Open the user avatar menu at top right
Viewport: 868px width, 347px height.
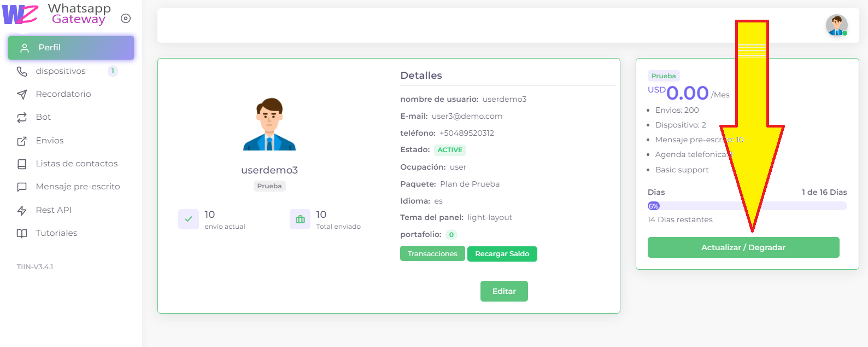[836, 25]
